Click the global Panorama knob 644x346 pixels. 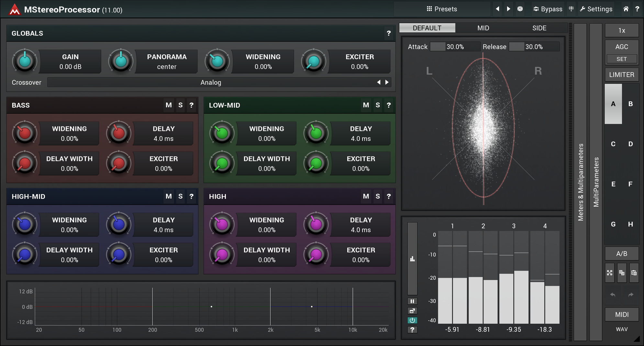point(121,61)
